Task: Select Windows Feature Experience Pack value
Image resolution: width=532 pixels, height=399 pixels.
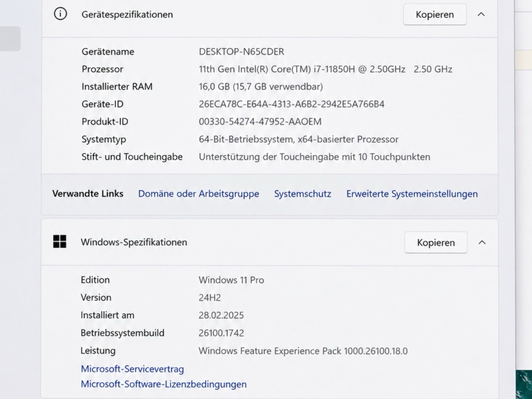Action: tap(303, 351)
